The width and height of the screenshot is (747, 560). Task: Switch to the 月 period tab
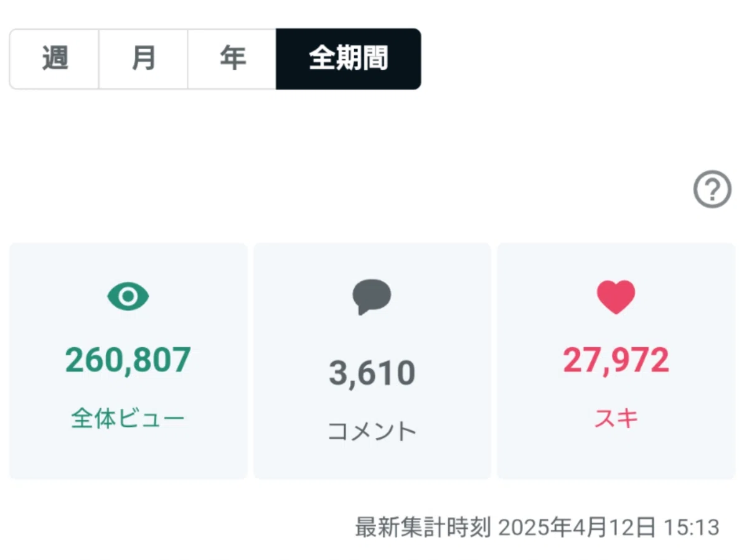143,59
